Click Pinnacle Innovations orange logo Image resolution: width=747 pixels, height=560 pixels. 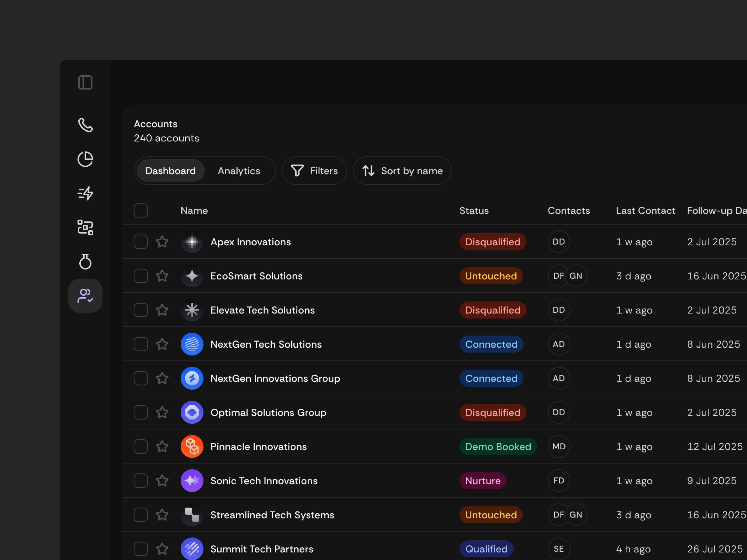[192, 446]
